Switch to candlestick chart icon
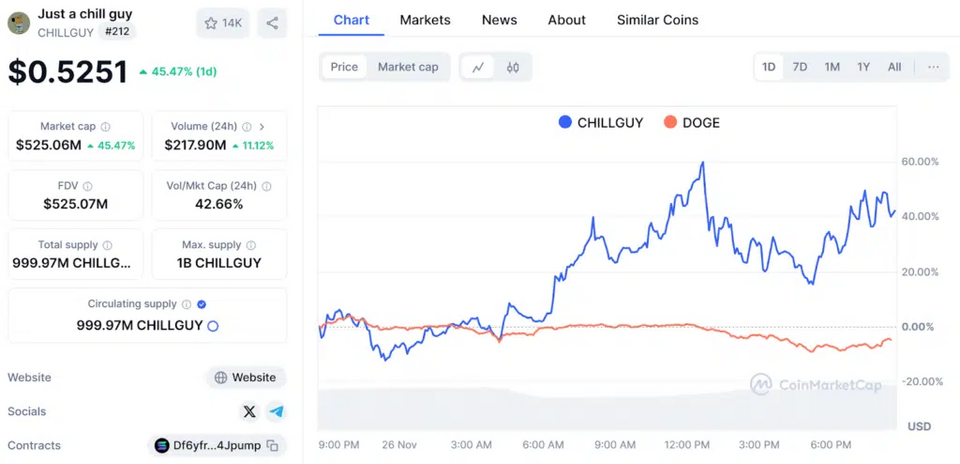 pyautogui.click(x=513, y=67)
